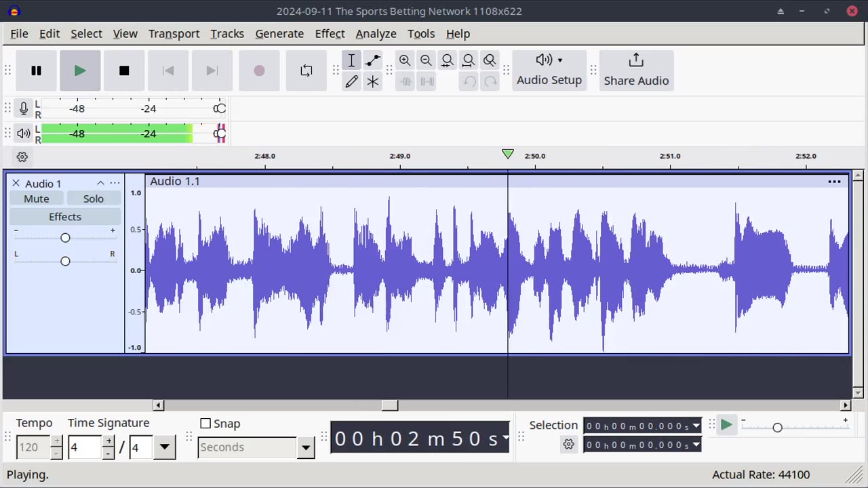Click the Zoom toggle icon
This screenshot has height=488, width=868.
489,60
